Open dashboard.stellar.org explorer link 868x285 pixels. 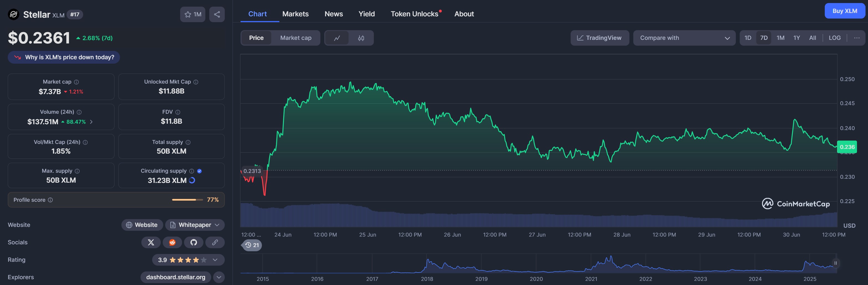coord(175,277)
